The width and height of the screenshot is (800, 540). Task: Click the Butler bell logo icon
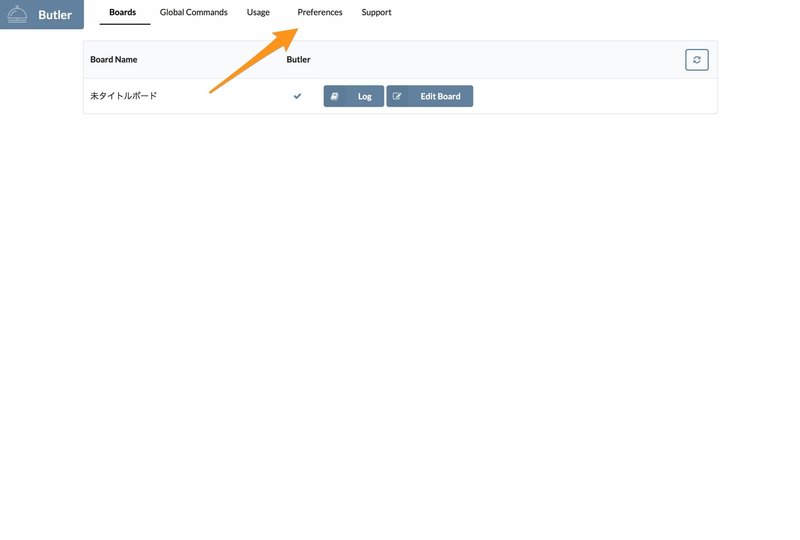point(17,14)
